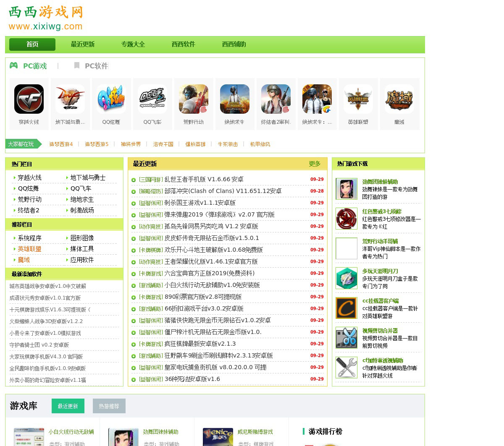Click the cc挂载器客户端 orange C icon
504x446 pixels.
[x=346, y=308]
